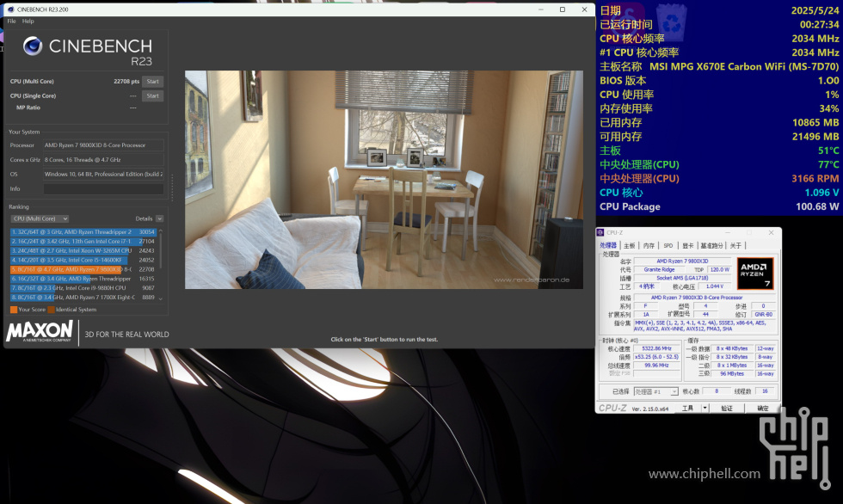The width and height of the screenshot is (843, 504).
Task: Open the File menu in Cinebench
Action: click(x=11, y=21)
